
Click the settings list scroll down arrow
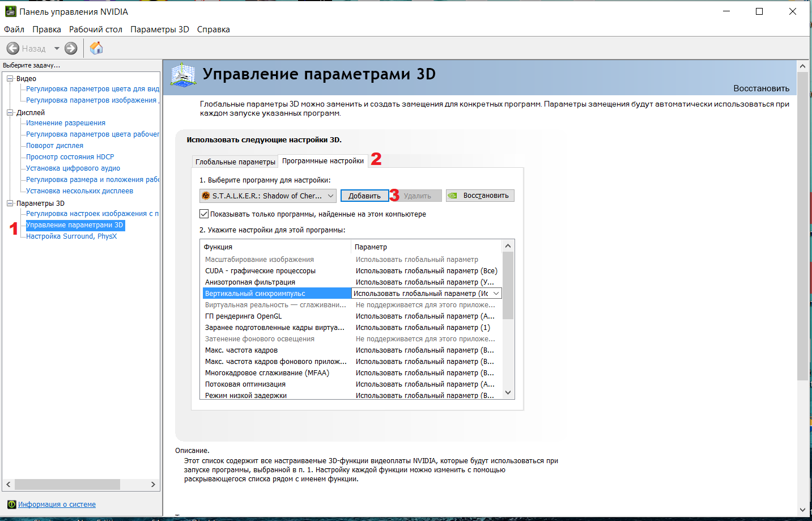point(508,392)
